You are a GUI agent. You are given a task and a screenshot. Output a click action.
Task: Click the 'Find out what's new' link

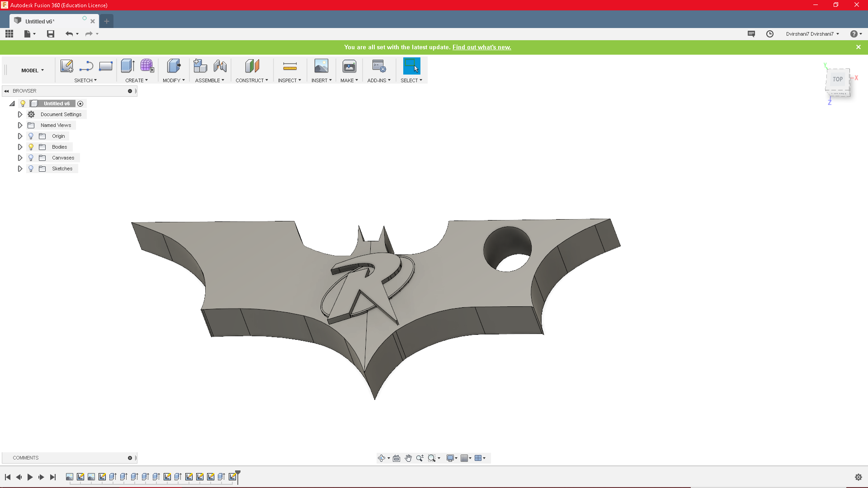coord(481,47)
